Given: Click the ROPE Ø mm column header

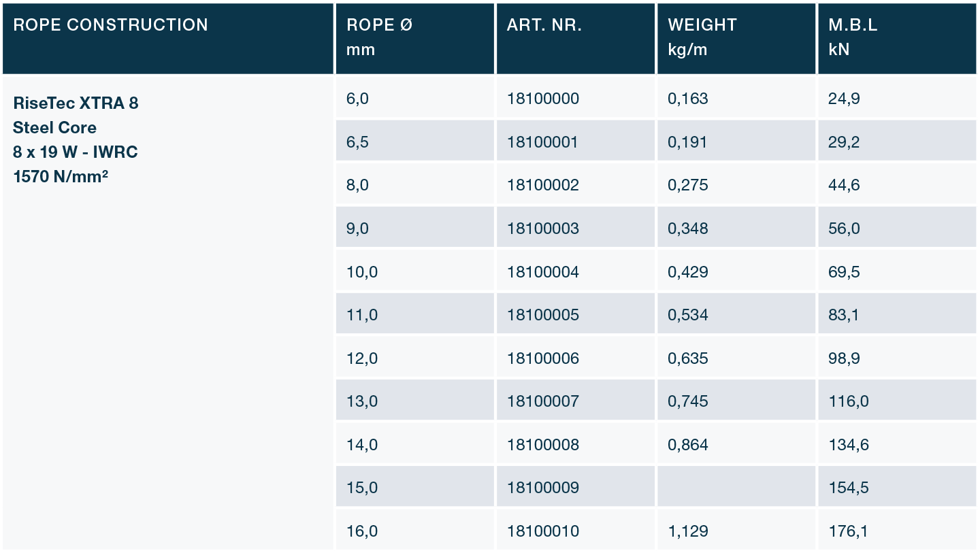Looking at the screenshot, I should coord(415,39).
